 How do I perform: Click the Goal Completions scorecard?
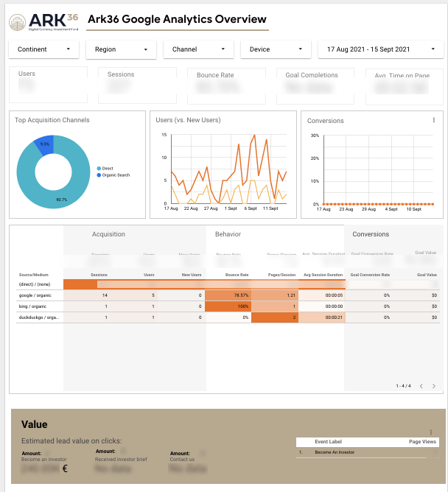click(315, 86)
